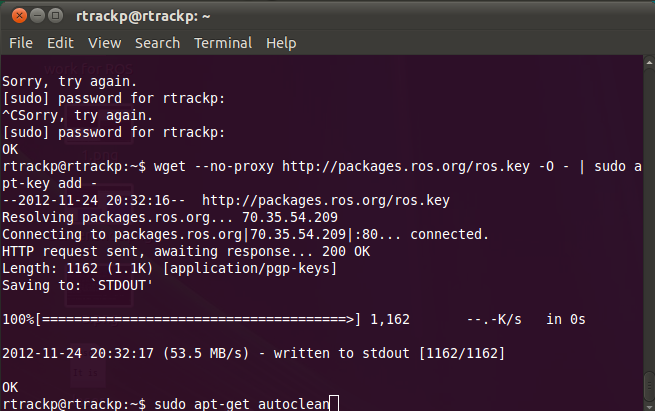655x411 pixels.
Task: Open the Edit menu
Action: click(x=60, y=43)
